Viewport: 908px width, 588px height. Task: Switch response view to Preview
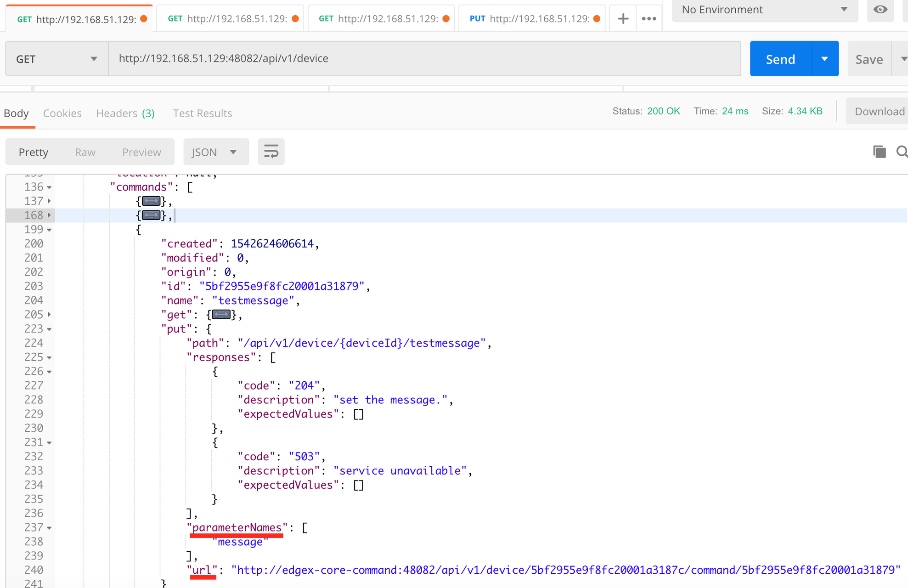tap(142, 152)
